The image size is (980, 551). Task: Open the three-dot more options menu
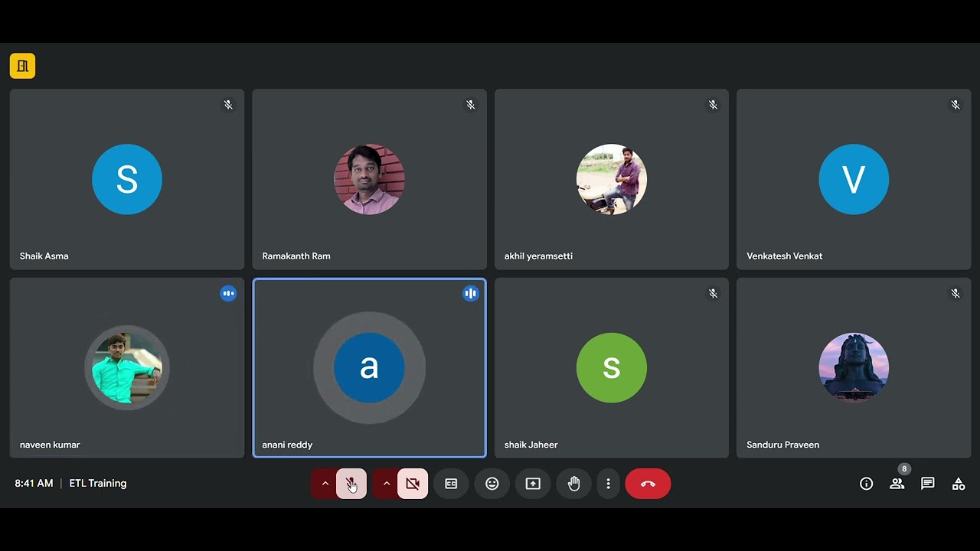pos(608,484)
